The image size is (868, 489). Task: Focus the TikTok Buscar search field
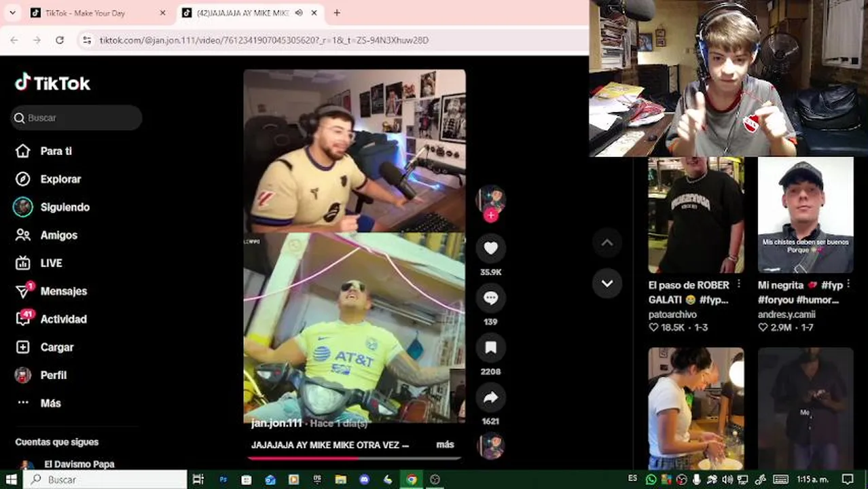76,117
